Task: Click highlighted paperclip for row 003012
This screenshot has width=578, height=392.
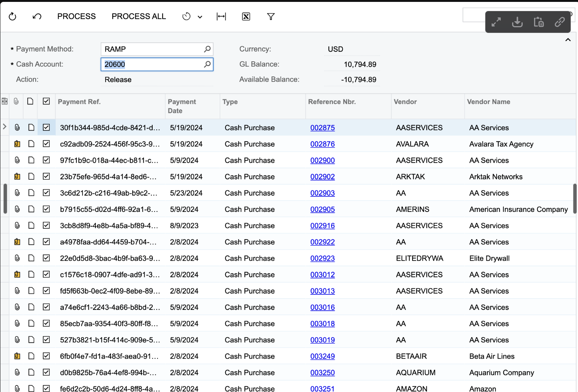Action: (x=17, y=274)
